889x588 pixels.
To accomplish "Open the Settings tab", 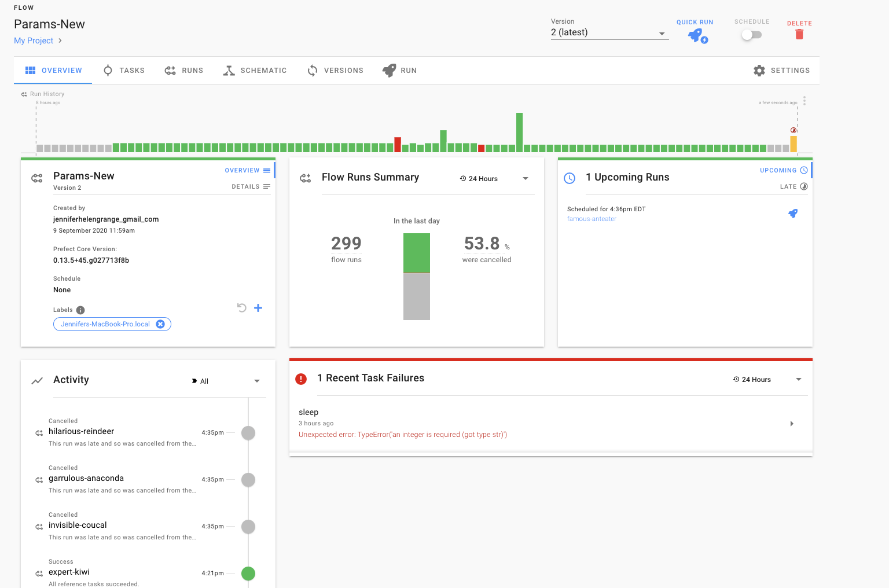I will (x=781, y=71).
